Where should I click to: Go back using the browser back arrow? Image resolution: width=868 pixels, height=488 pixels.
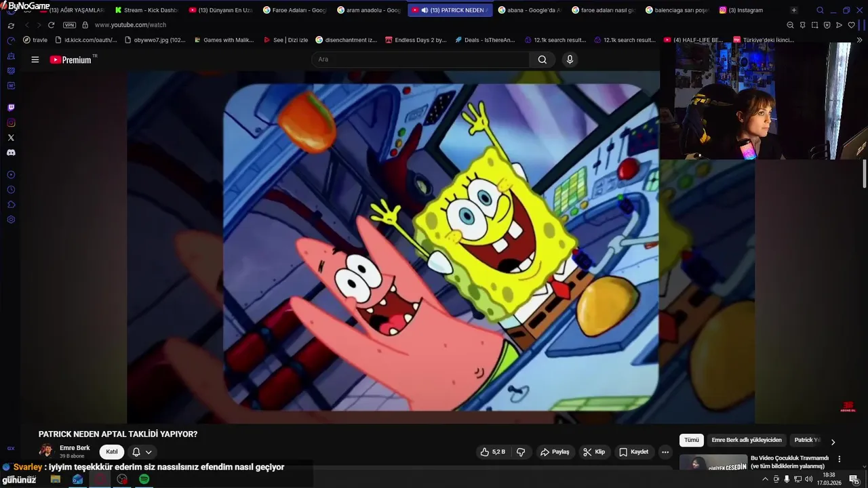click(27, 25)
